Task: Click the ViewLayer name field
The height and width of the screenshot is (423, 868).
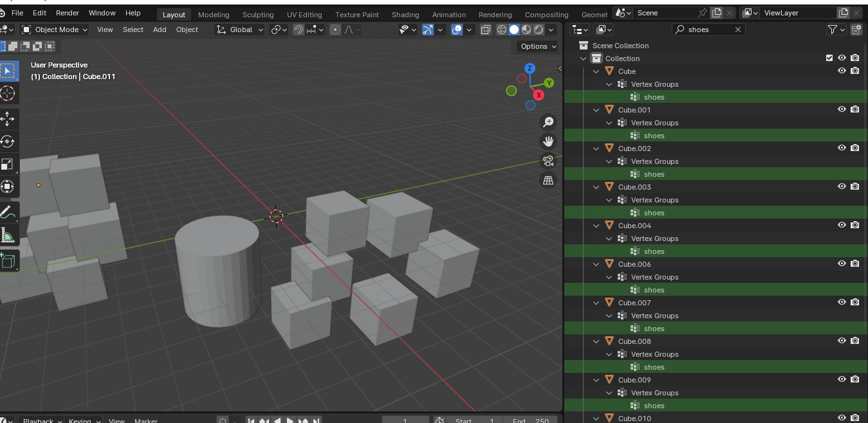Action: pyautogui.click(x=799, y=13)
